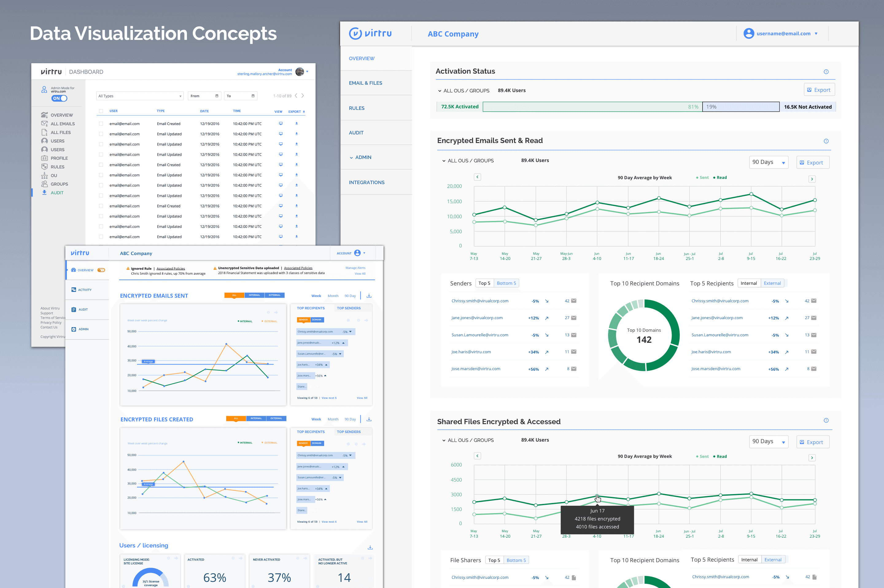Click Manage Alerts link

(x=355, y=268)
